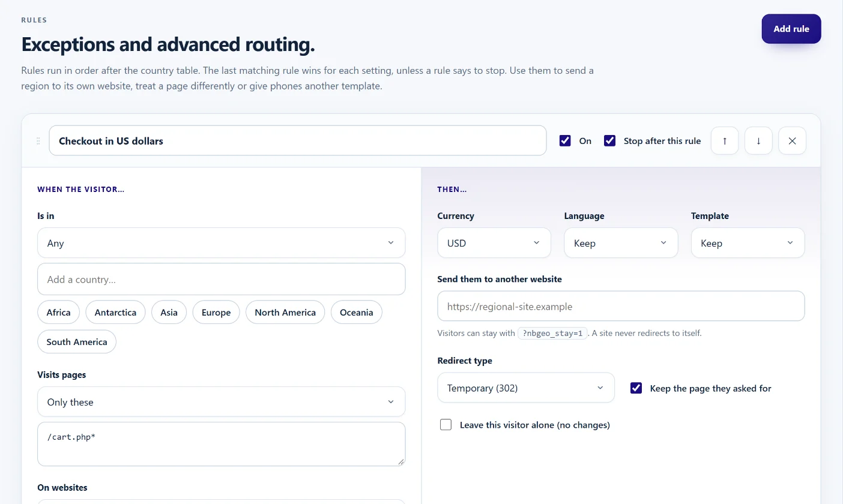Change the Redirect type dropdown
Image resolution: width=843 pixels, height=504 pixels.
(526, 388)
